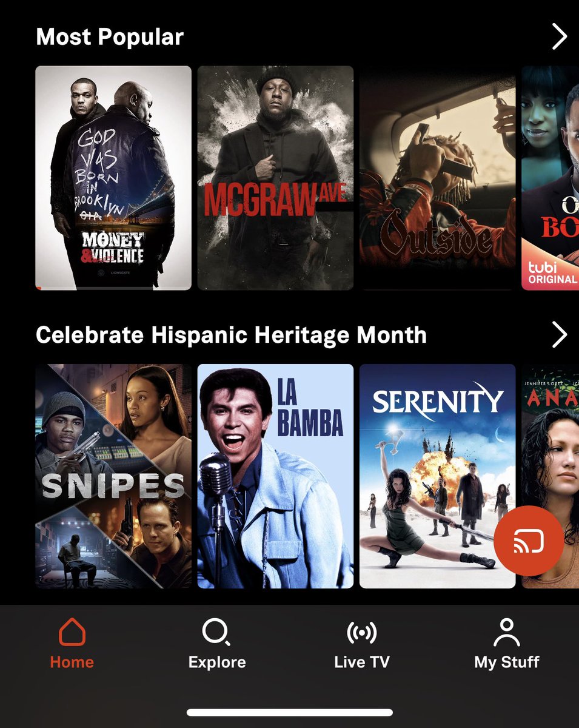Open the Serenity movie poster

[438, 476]
